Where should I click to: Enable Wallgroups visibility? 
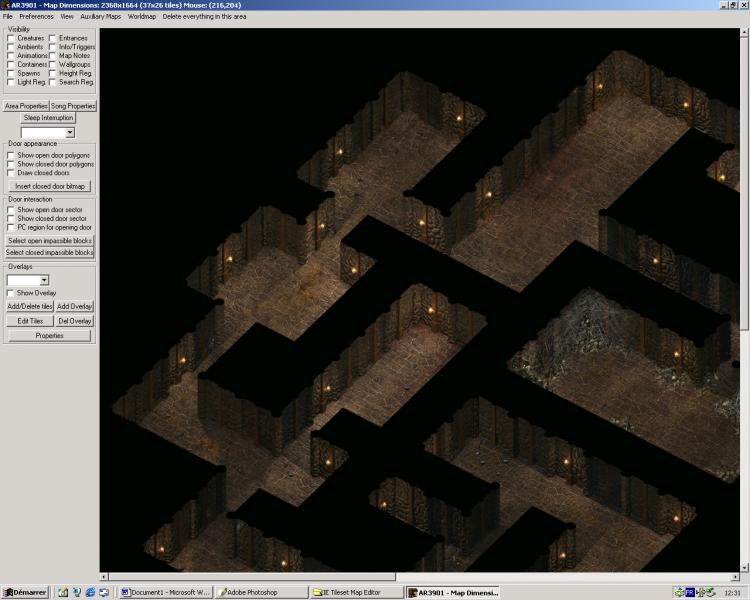click(52, 65)
